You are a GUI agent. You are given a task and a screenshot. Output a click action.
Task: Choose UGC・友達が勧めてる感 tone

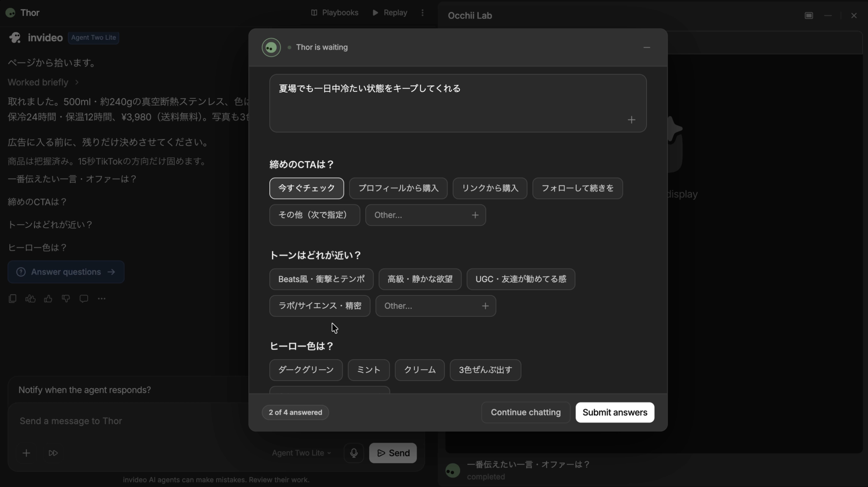click(521, 279)
